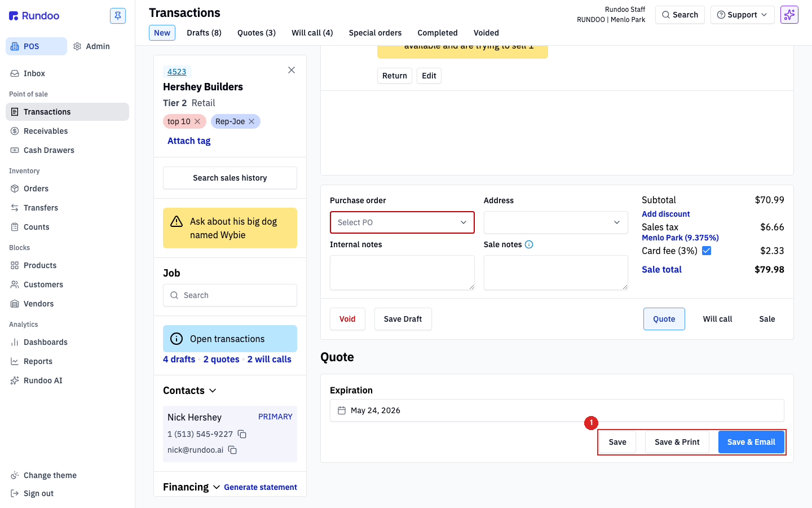Open Dashboards
The height and width of the screenshot is (508, 812).
(68, 342)
